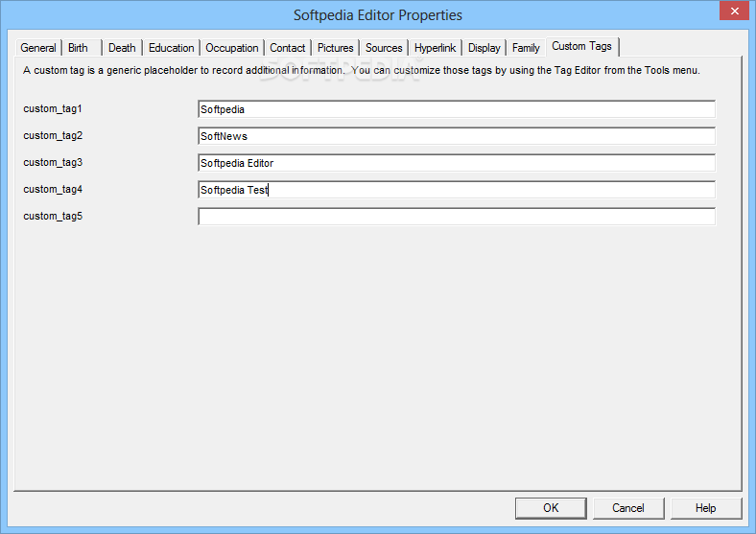Click the custom_tag3 field with Softpedia Editor

click(x=457, y=163)
